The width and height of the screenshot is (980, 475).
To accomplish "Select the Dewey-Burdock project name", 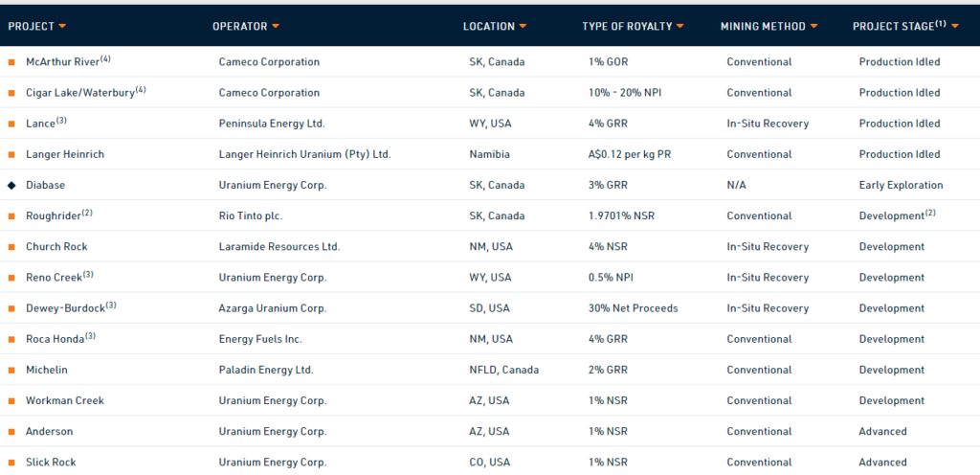I will [71, 307].
